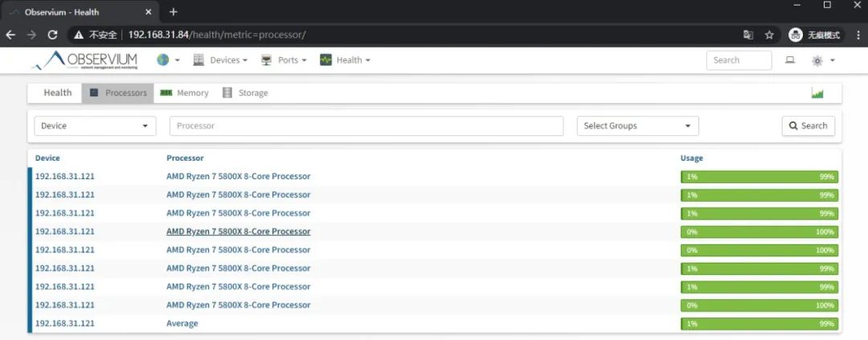Open the Device filter dropdown
Screen dimensions: 868x340
coord(95,126)
